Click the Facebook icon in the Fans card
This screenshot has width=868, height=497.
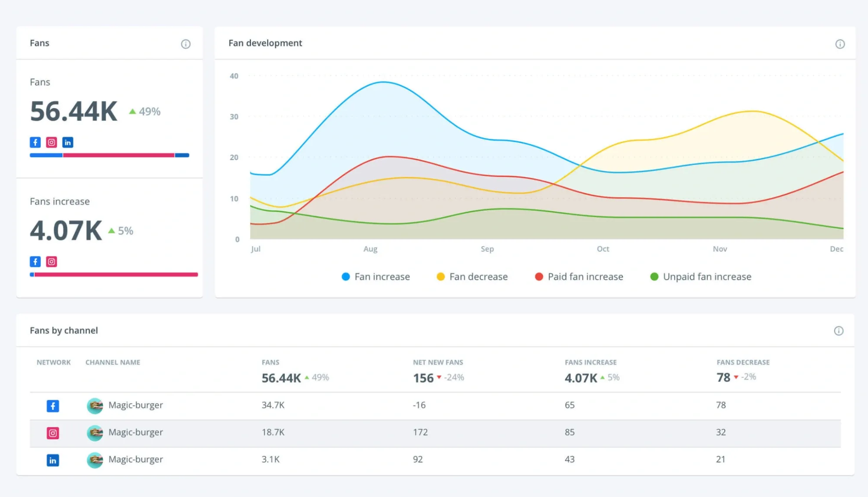pyautogui.click(x=35, y=142)
